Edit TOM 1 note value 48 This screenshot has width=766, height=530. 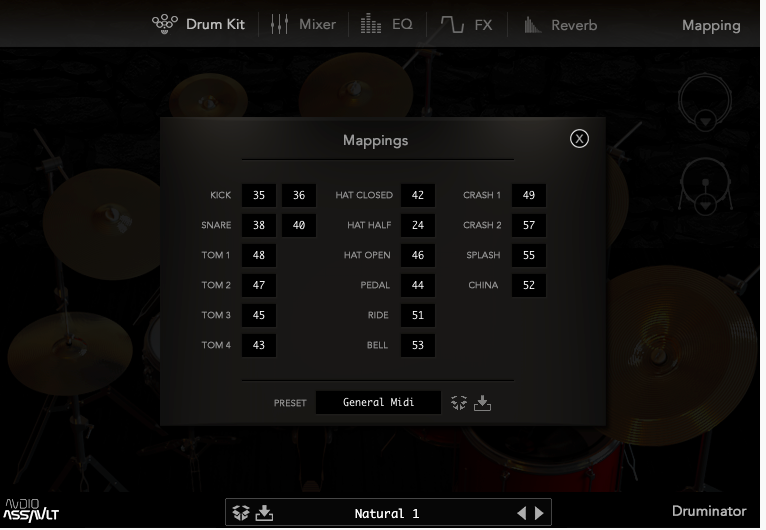pos(259,255)
